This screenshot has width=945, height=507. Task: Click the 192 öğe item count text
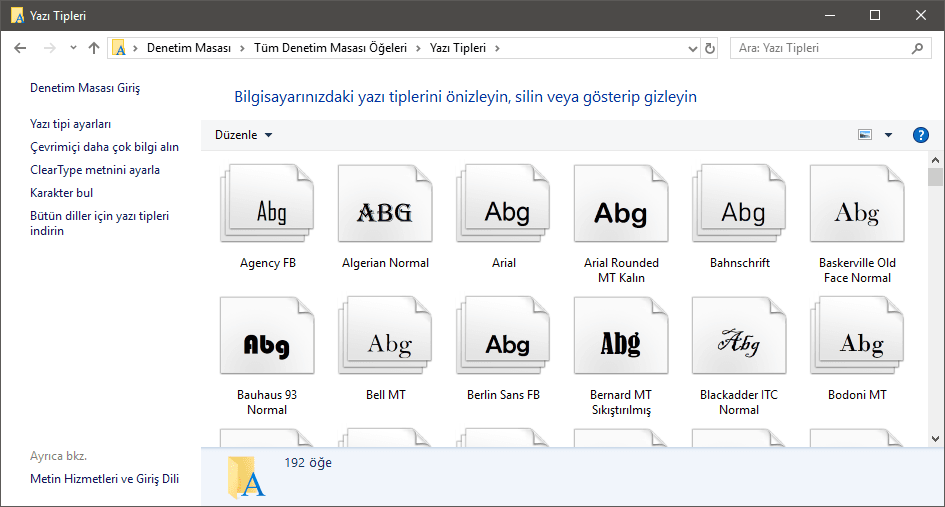coord(308,463)
